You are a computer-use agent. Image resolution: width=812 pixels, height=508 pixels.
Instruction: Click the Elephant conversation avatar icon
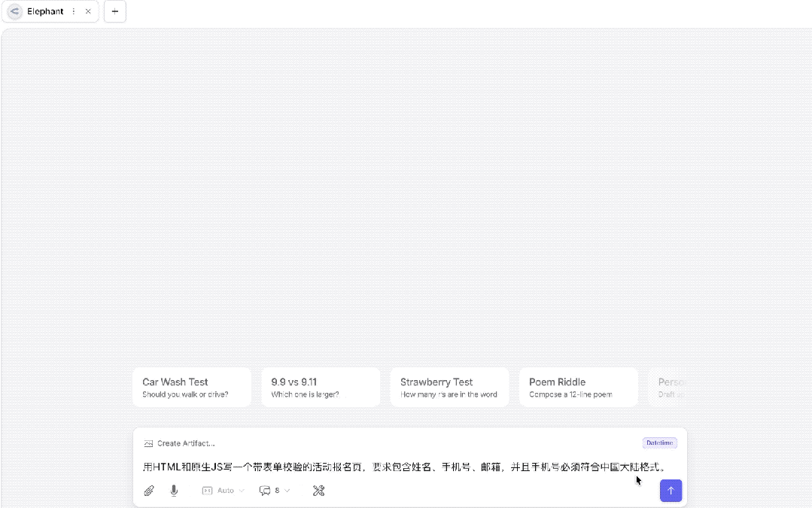14,11
